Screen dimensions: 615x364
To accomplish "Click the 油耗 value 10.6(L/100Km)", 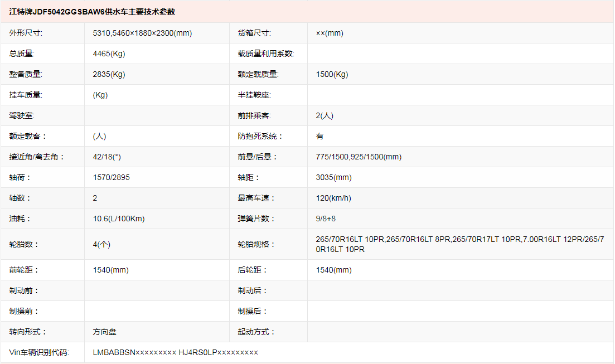I will (x=119, y=219).
